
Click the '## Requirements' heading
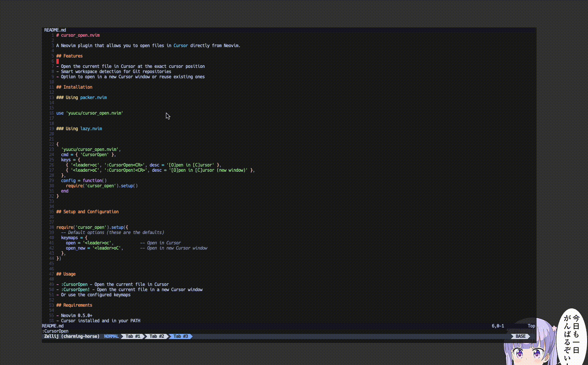coord(74,305)
